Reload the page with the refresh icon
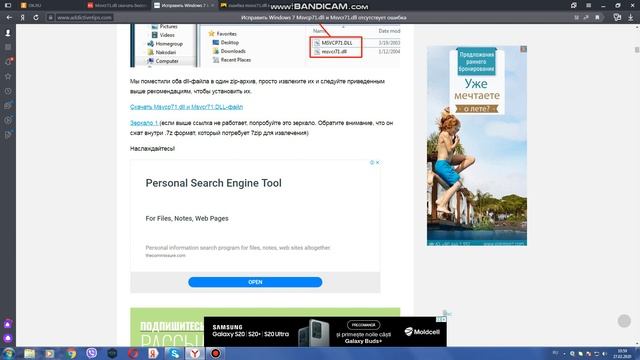Image resolution: width=640 pixels, height=360 pixels. (x=36, y=18)
